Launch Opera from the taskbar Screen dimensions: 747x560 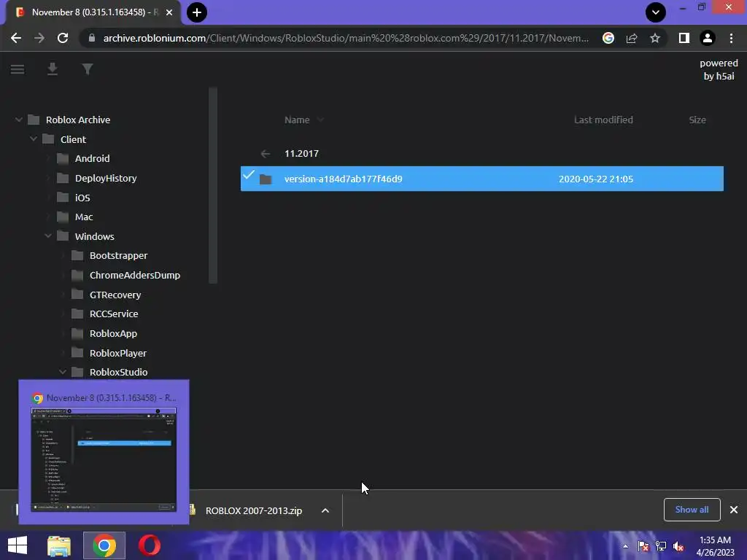pos(149,545)
